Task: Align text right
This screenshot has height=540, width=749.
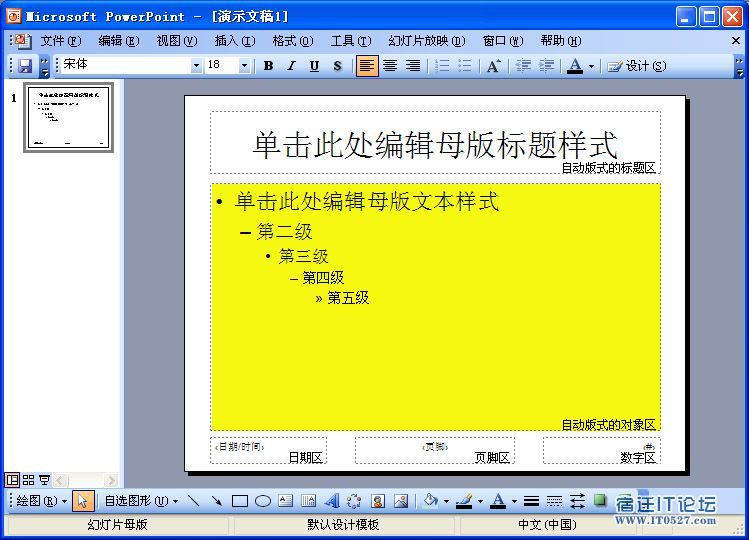Action: point(413,65)
